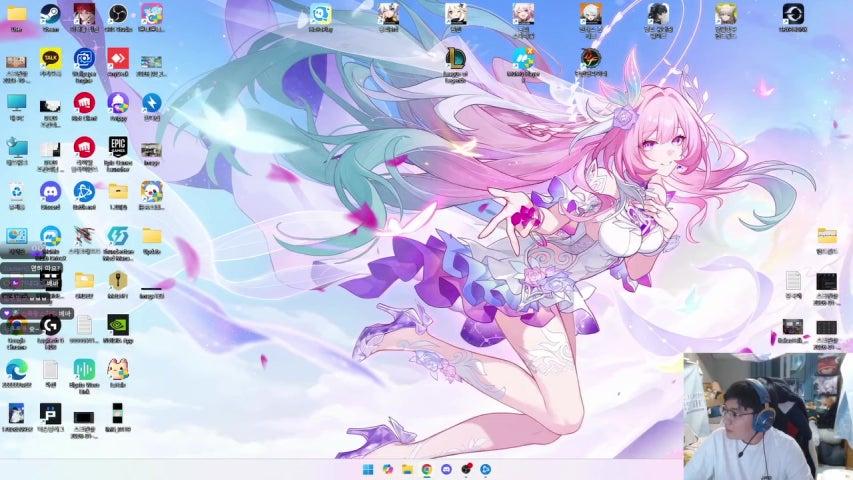
Task: Open the Riot Client shortcut
Action: (84, 103)
